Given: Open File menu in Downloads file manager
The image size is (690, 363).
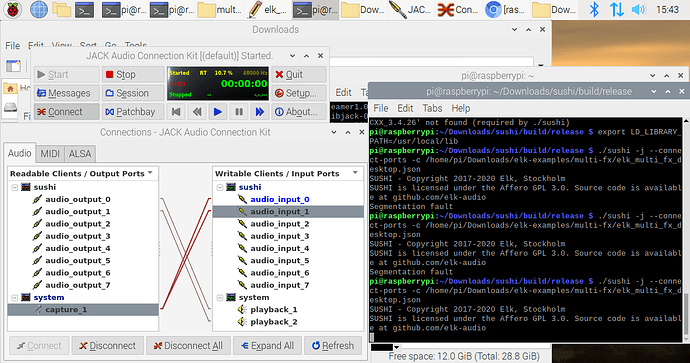Looking at the screenshot, I should click(x=12, y=46).
